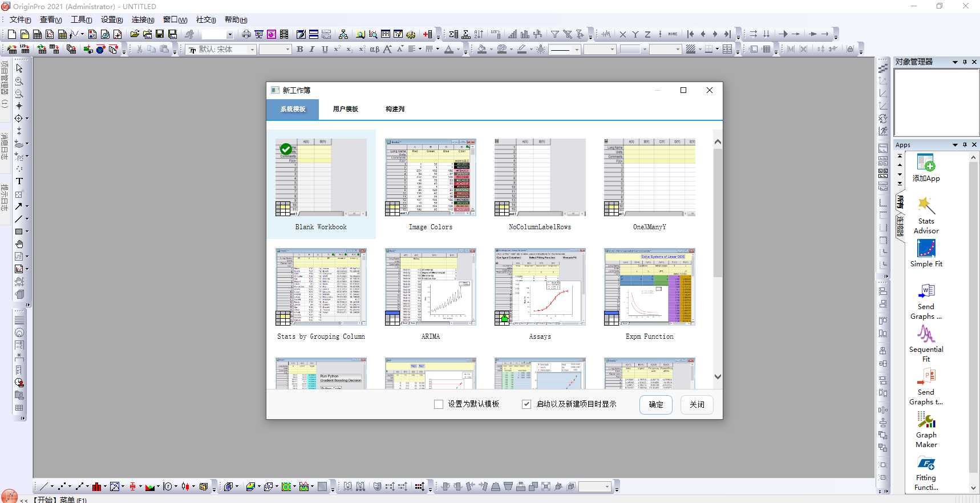Select the Text tool in left toolbar
980x503 pixels.
coord(19,181)
